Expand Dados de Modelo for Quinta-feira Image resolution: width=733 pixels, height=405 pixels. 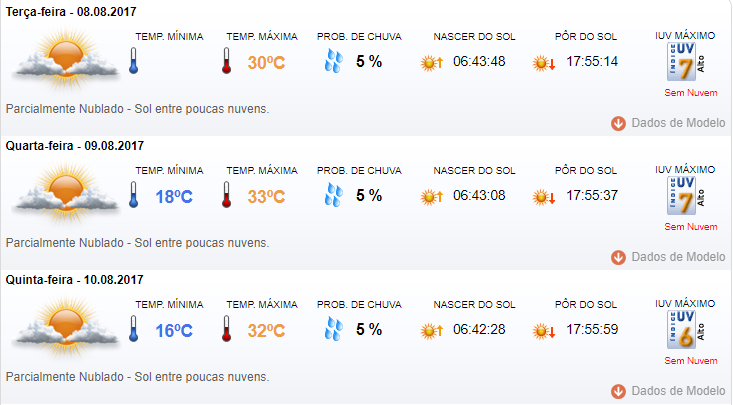(x=668, y=391)
